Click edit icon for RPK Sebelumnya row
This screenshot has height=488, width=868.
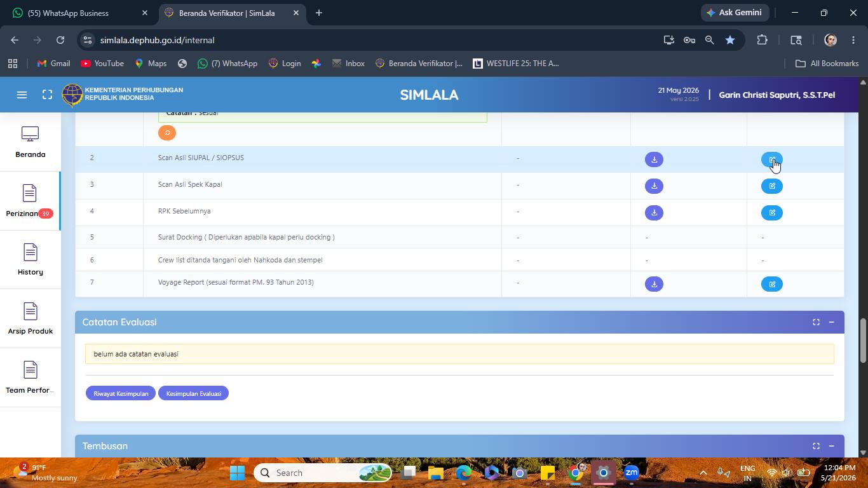click(x=772, y=213)
